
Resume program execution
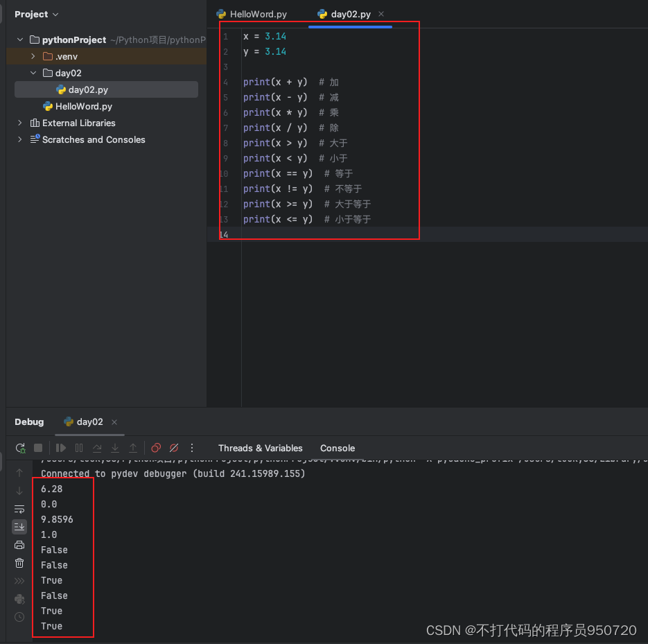61,448
